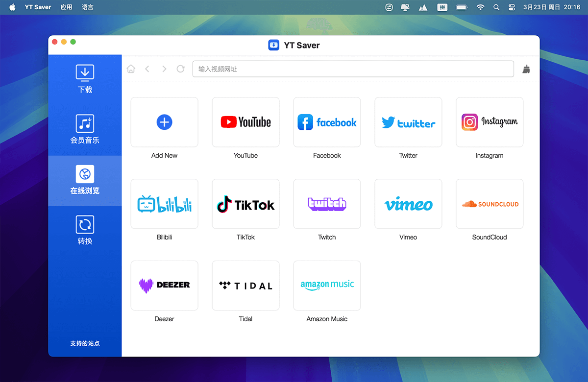Open the Vimeo site tile
Screen dimensions: 588x382
tap(408, 204)
